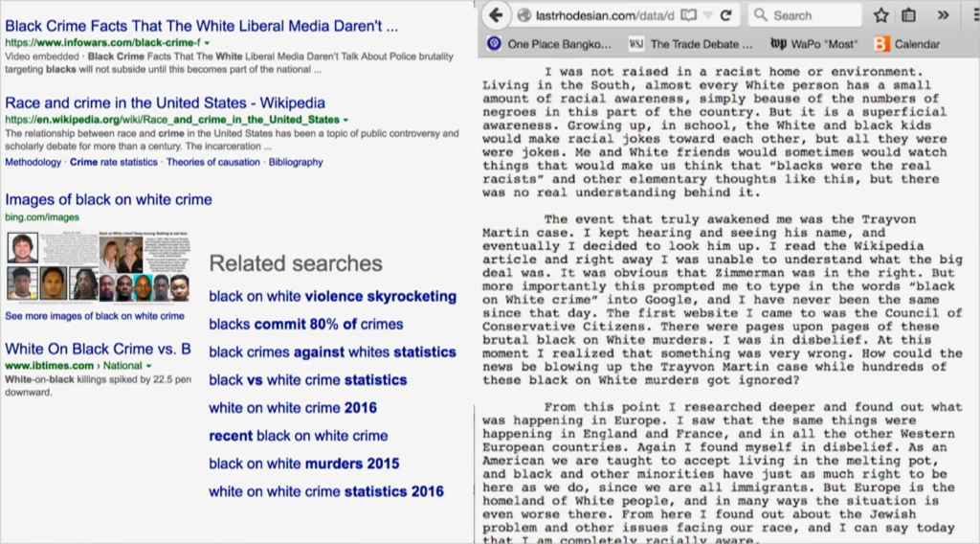Search blacks commit 80% of crimes
Viewport: 980px width, 544px height.
(306, 325)
